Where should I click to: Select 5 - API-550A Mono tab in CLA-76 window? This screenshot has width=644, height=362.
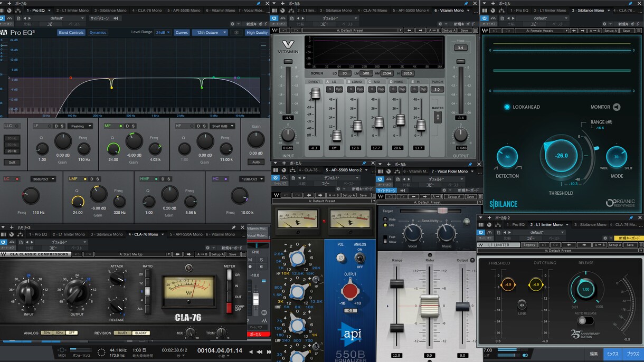point(185,234)
